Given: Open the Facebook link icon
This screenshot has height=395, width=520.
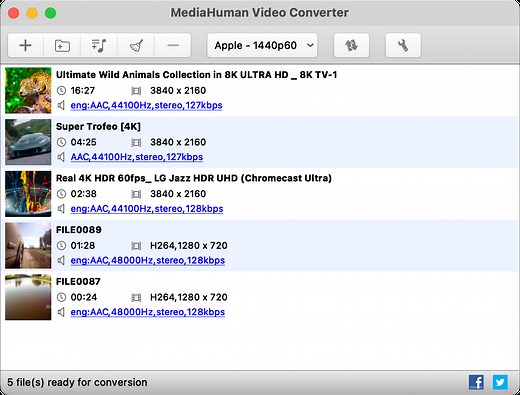Looking at the screenshot, I should 476,382.
